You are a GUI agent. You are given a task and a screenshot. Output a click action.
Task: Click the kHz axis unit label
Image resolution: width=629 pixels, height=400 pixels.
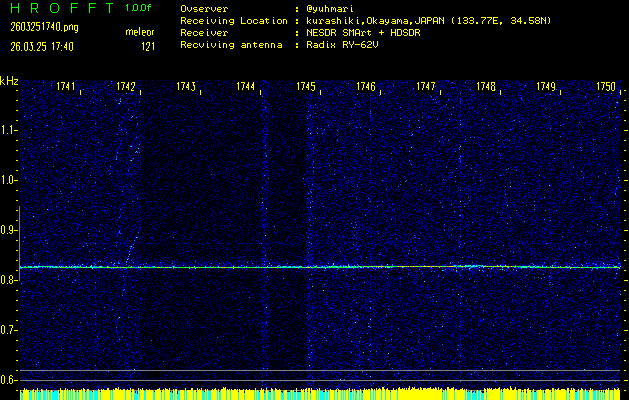tap(9, 80)
